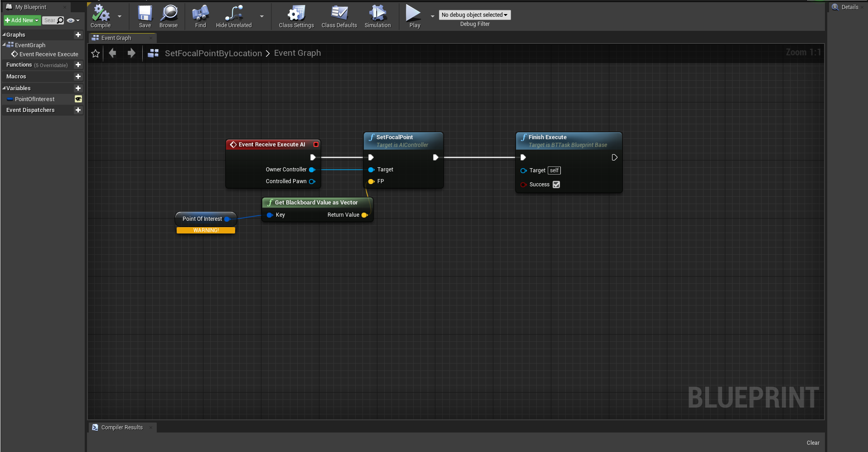The width and height of the screenshot is (868, 452).
Task: Select the SetFocalPoint node header
Action: pyautogui.click(x=403, y=141)
